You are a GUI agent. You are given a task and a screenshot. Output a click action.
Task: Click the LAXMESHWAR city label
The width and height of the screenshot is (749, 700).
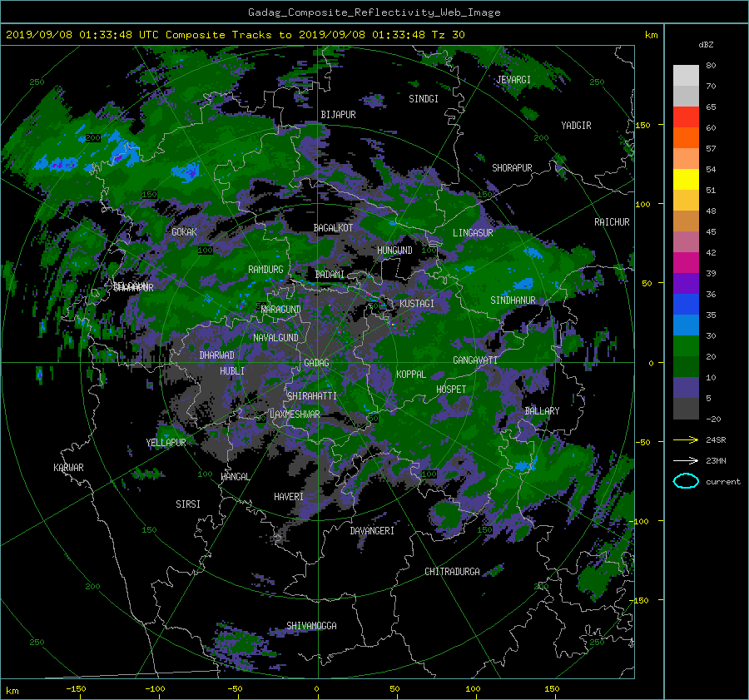(x=295, y=415)
